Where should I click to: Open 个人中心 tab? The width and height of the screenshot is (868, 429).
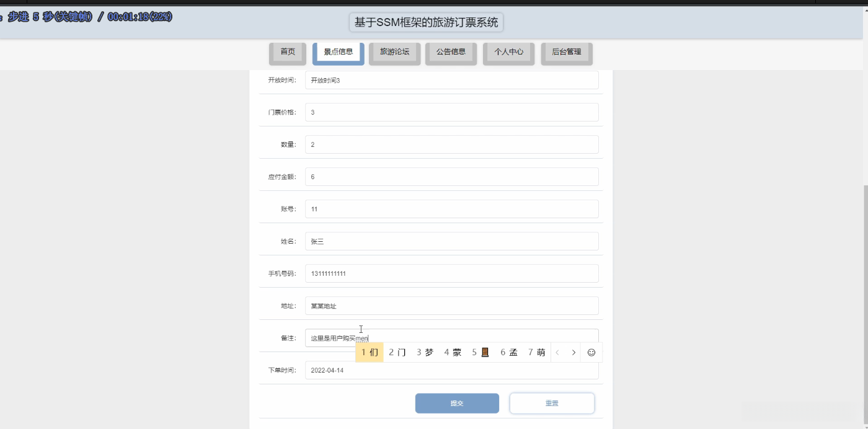coord(508,53)
